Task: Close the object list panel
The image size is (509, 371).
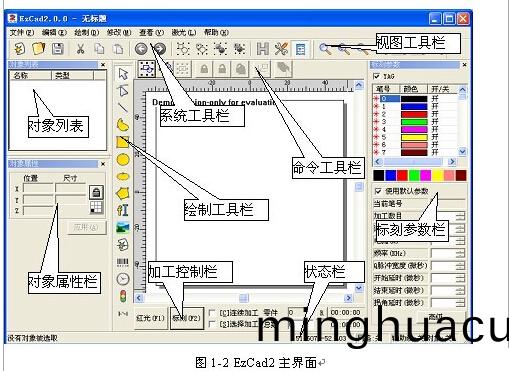Action: click(103, 65)
